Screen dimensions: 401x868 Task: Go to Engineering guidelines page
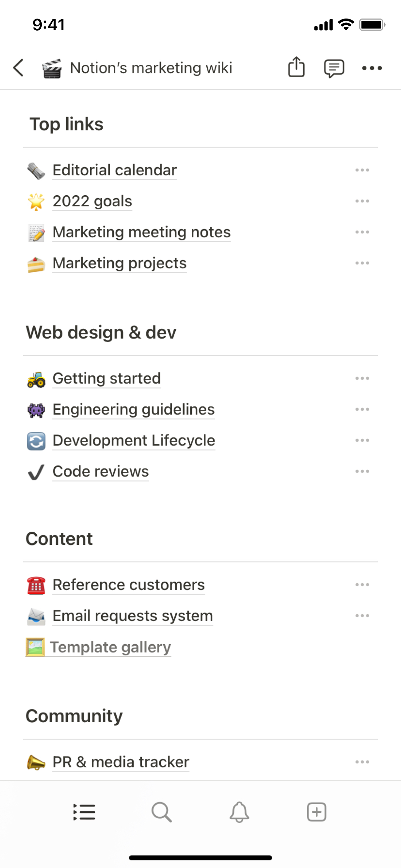pos(134,409)
